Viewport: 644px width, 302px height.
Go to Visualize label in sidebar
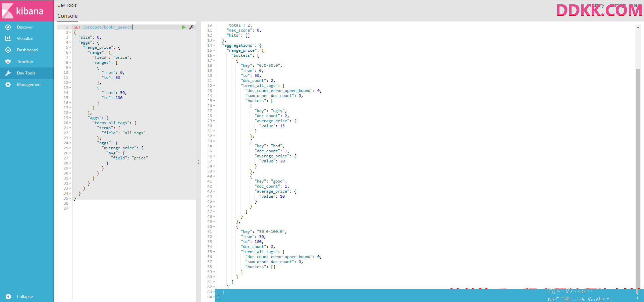25,39
